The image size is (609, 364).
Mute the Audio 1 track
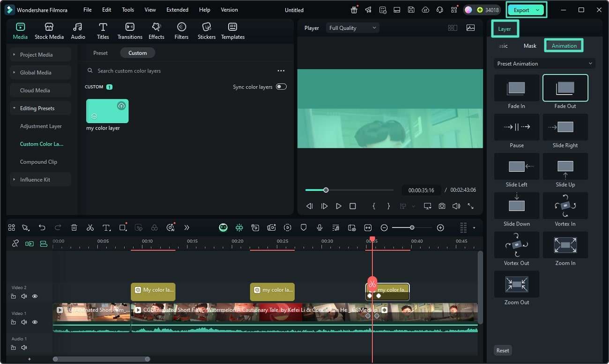24,348
